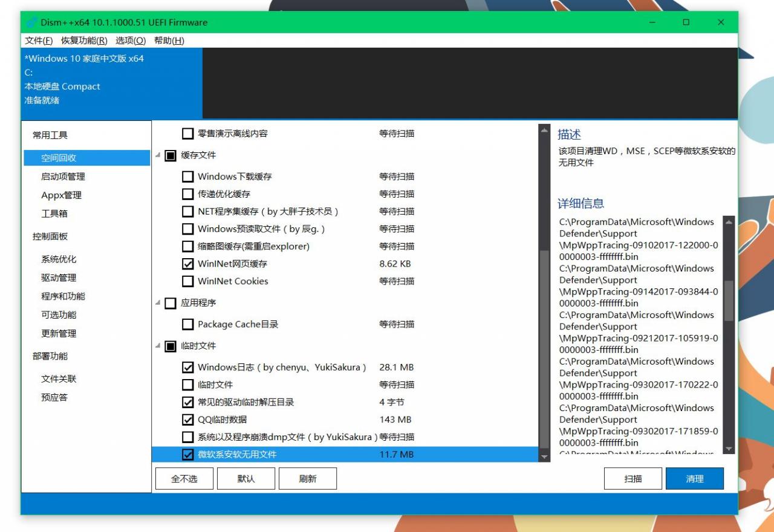The height and width of the screenshot is (532, 774).
Task: Click the 详细信息 heading in right panel
Action: pos(580,203)
